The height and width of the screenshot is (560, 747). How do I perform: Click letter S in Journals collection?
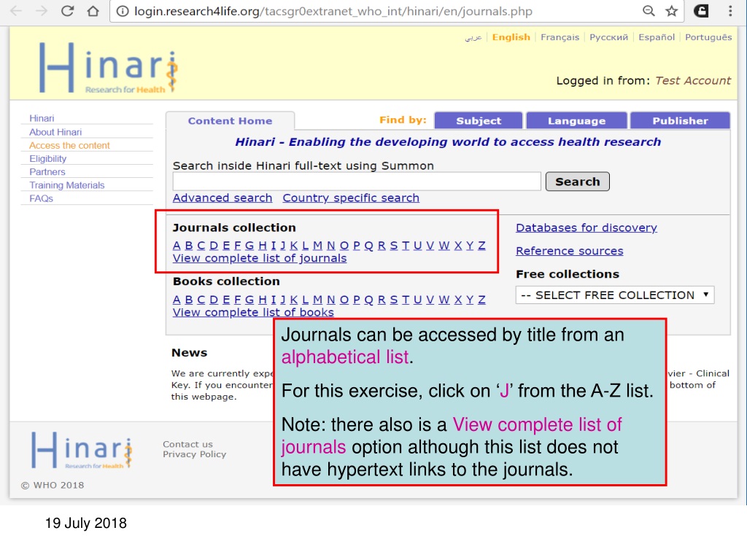pos(393,246)
